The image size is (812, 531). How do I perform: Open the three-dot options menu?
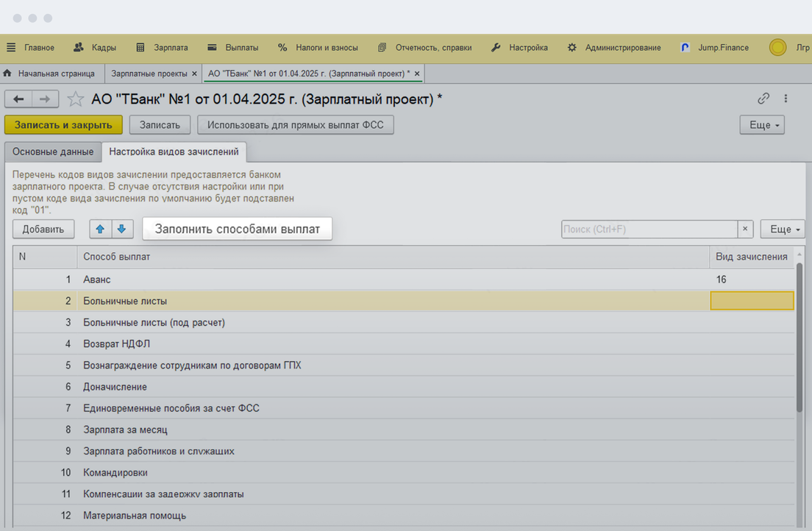pyautogui.click(x=786, y=99)
